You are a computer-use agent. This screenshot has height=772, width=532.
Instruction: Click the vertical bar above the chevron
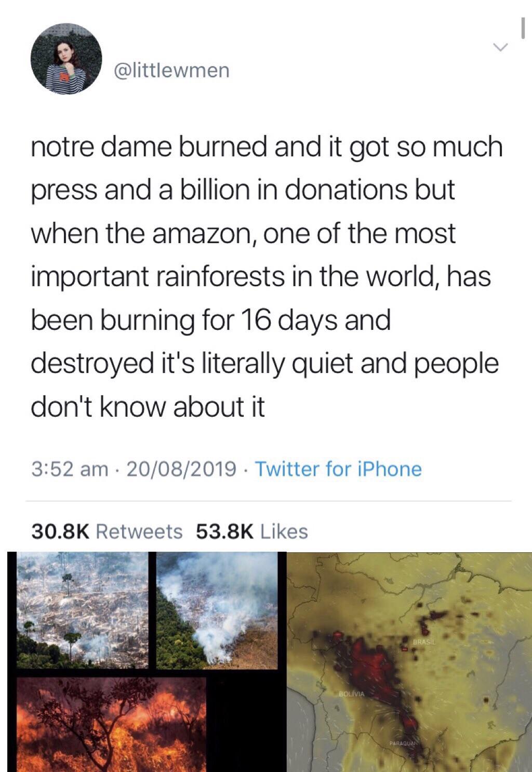(524, 31)
